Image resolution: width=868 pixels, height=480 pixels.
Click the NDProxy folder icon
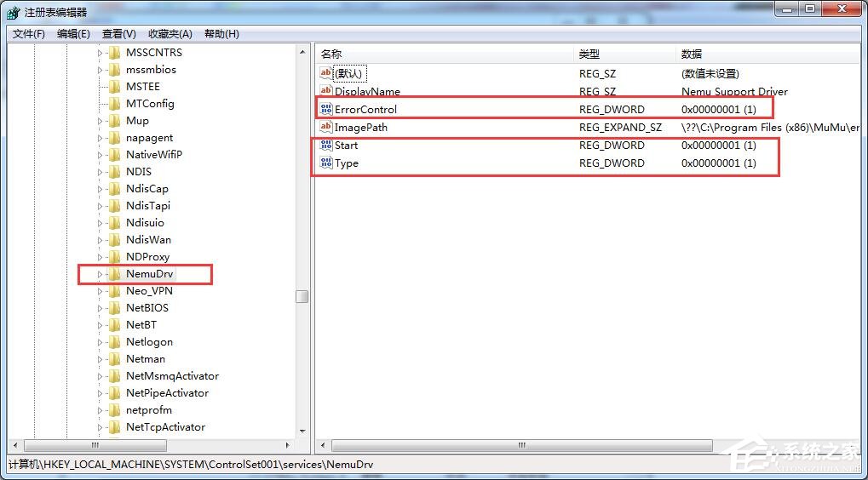115,257
